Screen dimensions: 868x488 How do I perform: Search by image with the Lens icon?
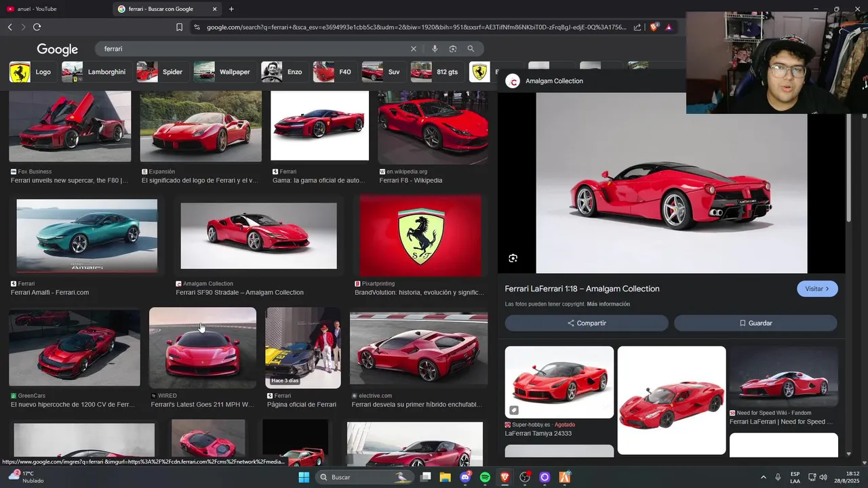point(452,49)
